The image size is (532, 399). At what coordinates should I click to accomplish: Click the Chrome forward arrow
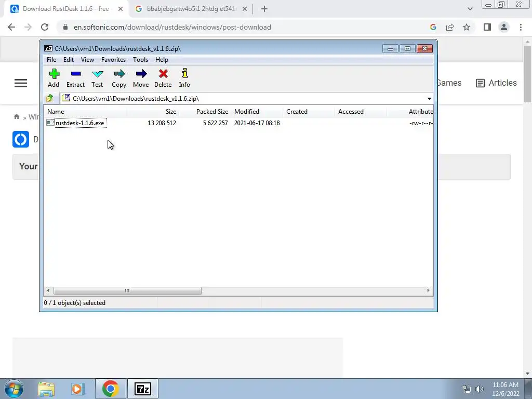tap(28, 27)
